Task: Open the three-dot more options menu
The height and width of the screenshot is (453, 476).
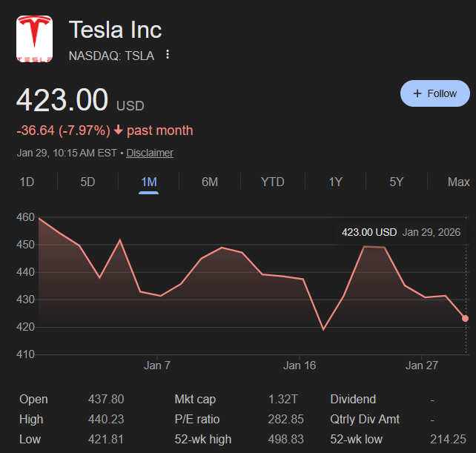Action: coord(168,55)
